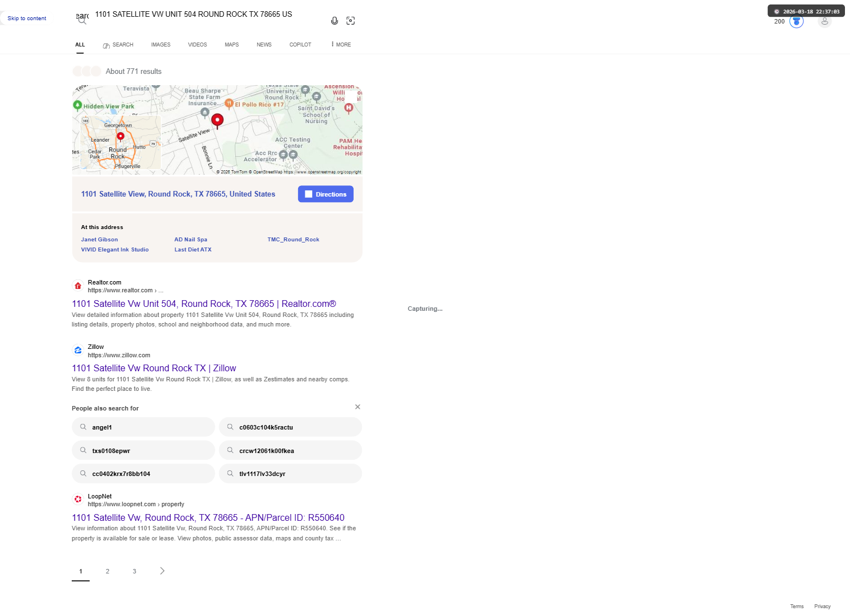850x616 pixels.
Task: Click the Zillow favicon
Action: pyautogui.click(x=78, y=350)
